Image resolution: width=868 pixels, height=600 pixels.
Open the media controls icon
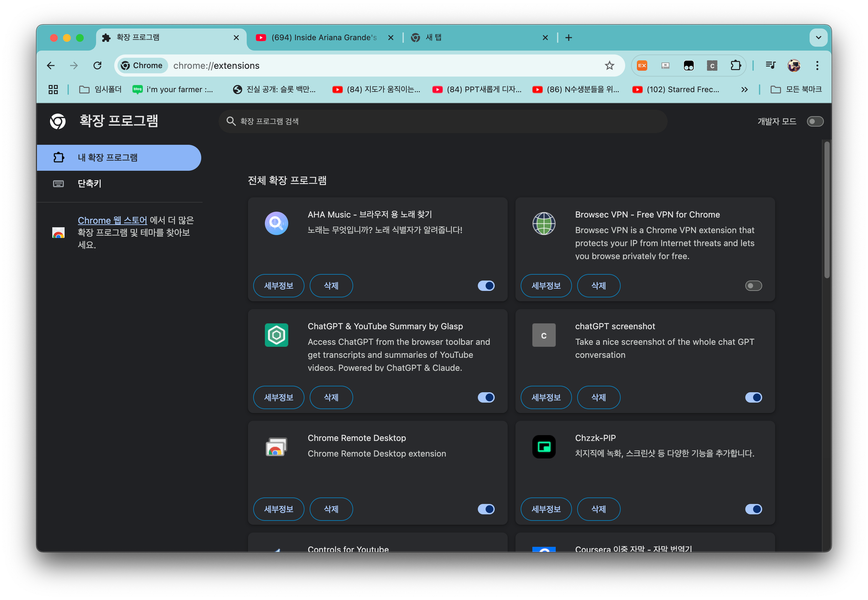(x=771, y=65)
